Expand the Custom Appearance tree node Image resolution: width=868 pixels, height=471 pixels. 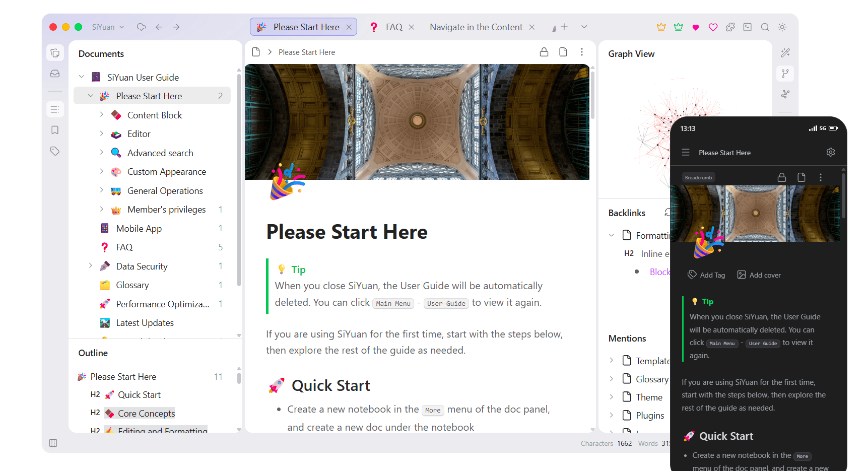(102, 171)
